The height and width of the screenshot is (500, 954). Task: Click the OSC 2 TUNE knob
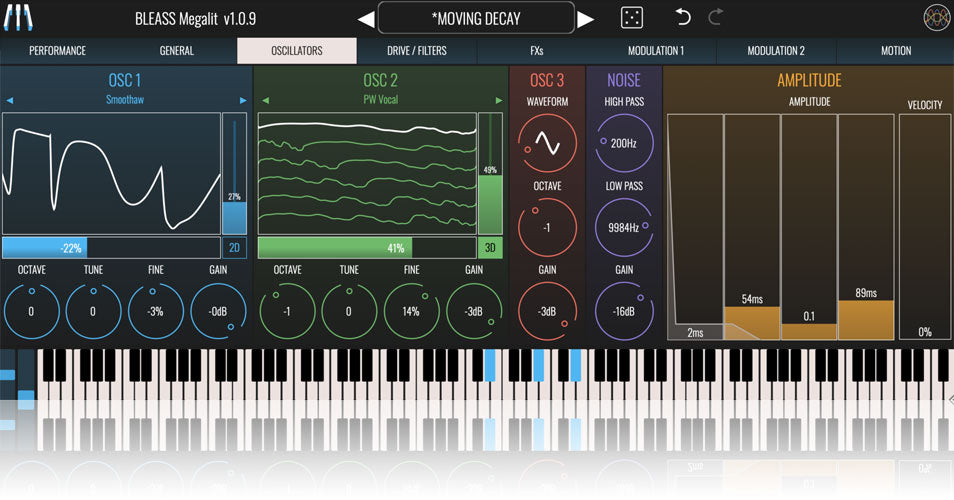click(x=349, y=311)
